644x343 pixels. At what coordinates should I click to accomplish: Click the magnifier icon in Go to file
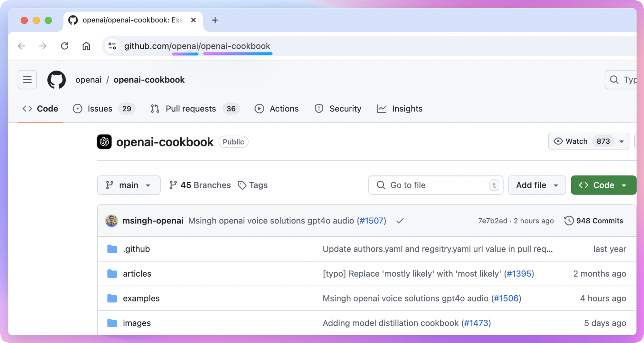click(381, 185)
